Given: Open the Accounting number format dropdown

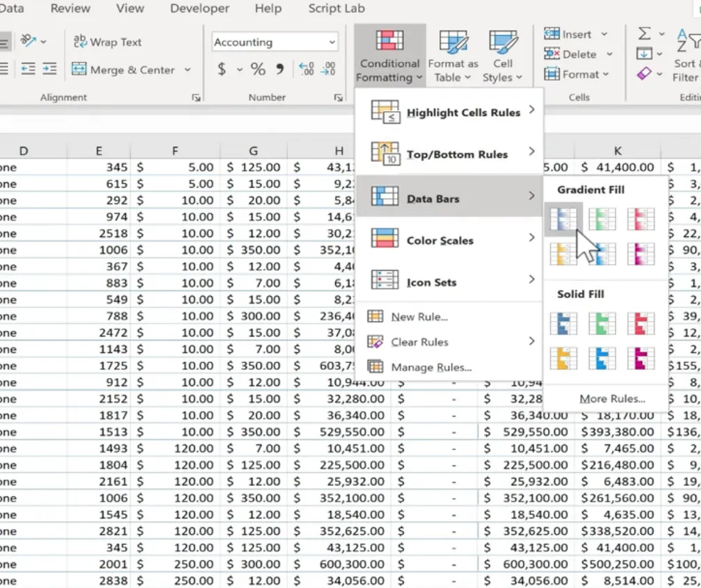Looking at the screenshot, I should click(332, 42).
